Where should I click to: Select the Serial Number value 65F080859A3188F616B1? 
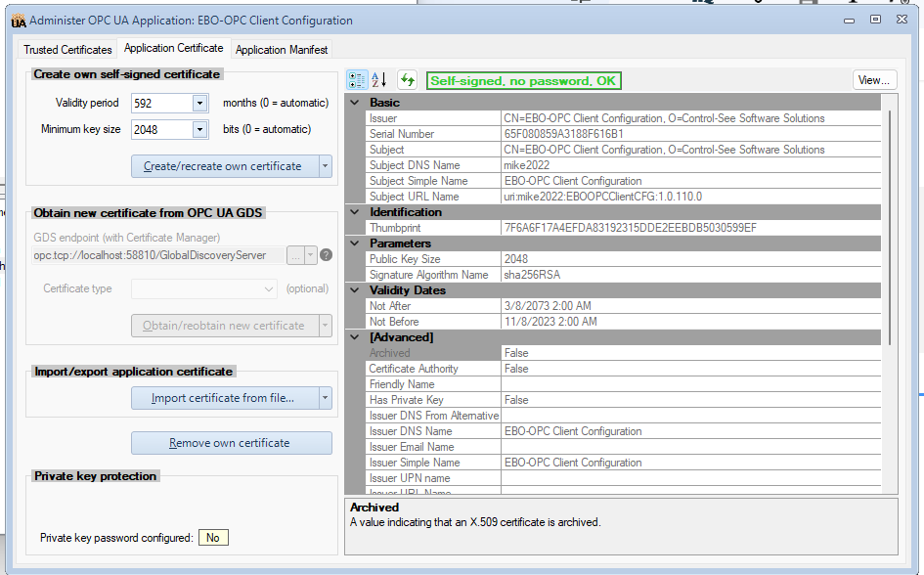coord(563,134)
